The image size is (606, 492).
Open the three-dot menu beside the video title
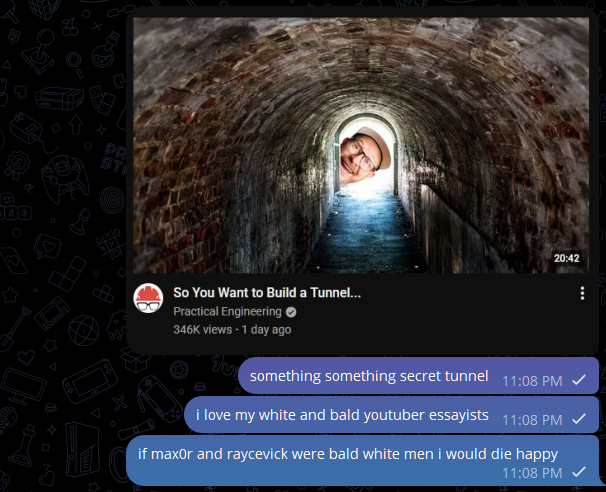click(x=582, y=294)
